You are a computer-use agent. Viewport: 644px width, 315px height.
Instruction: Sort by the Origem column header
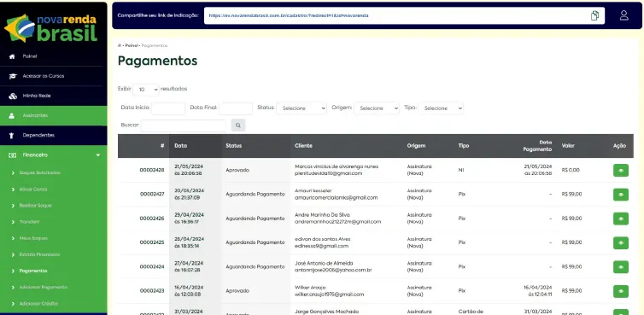pos(416,146)
